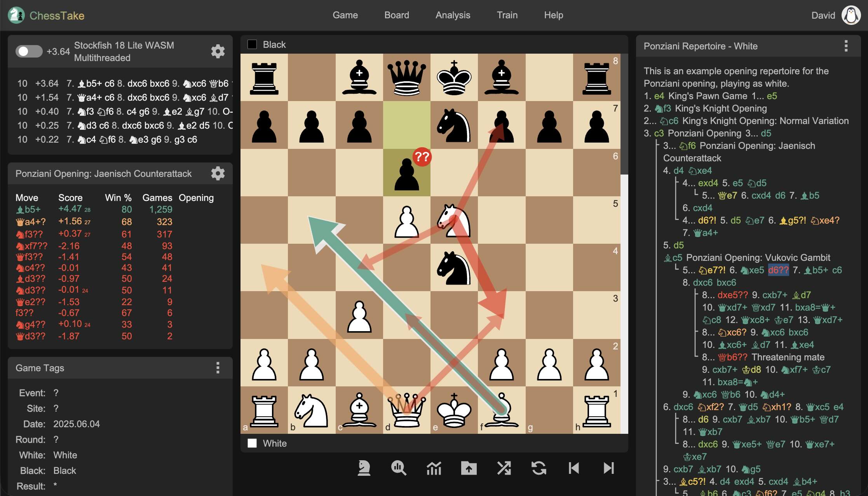868x496 pixels.
Task: Open the evaluation graph chart icon
Action: coord(434,468)
